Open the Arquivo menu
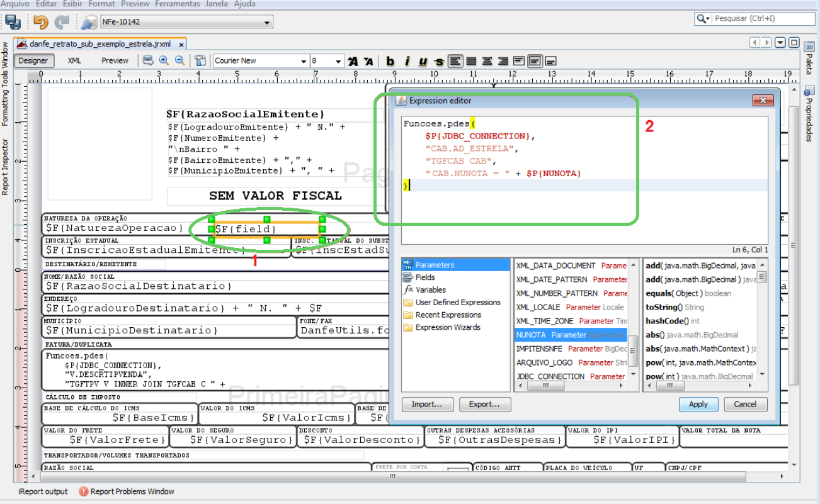The height and width of the screenshot is (504, 820). click(15, 4)
